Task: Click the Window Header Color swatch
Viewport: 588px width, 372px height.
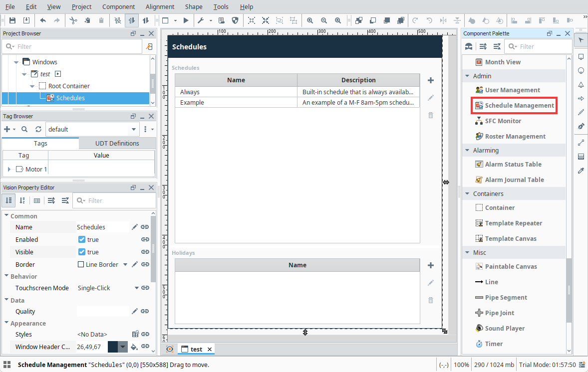Action: pyautogui.click(x=112, y=347)
